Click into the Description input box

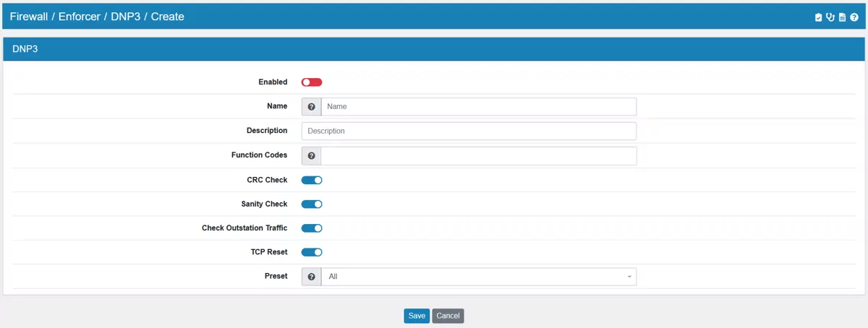tap(469, 131)
